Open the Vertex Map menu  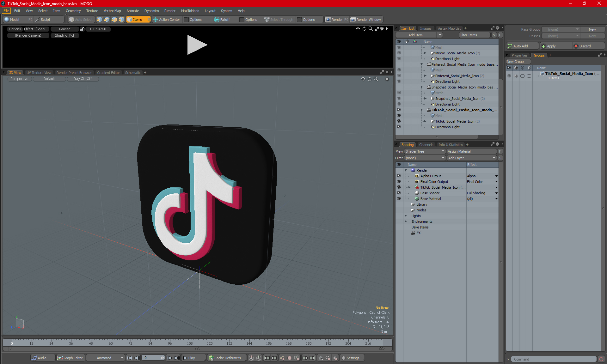click(112, 11)
